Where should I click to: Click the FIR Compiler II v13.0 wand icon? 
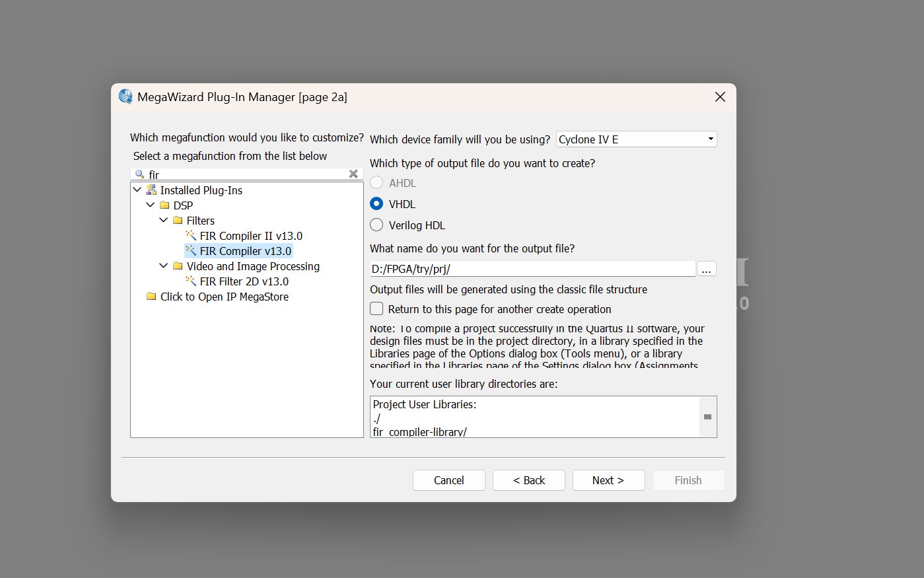191,235
